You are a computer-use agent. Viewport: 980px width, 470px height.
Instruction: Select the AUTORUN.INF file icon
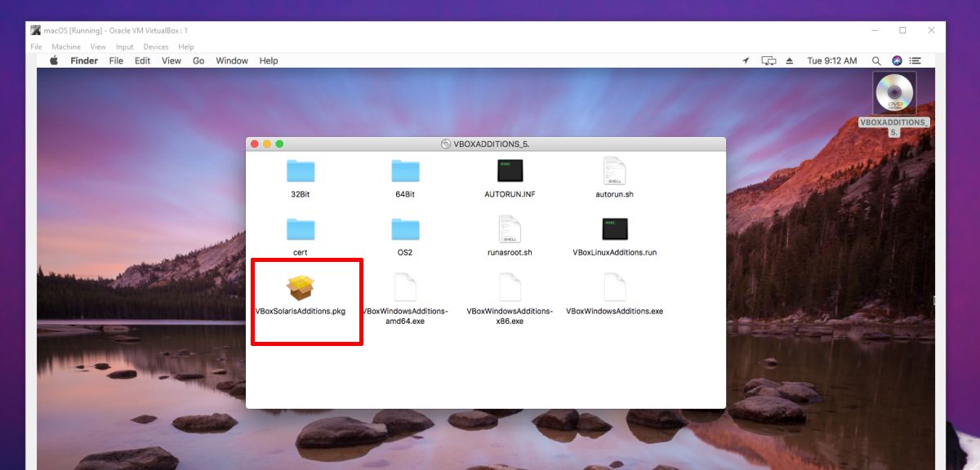coord(510,171)
